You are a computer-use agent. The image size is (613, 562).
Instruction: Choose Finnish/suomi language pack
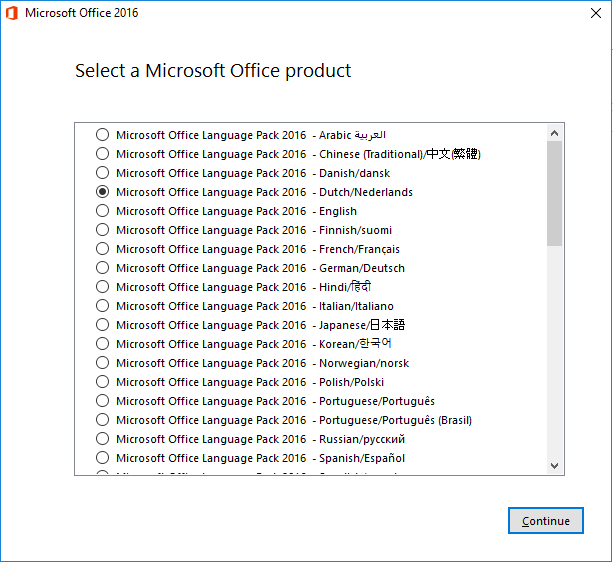102,230
